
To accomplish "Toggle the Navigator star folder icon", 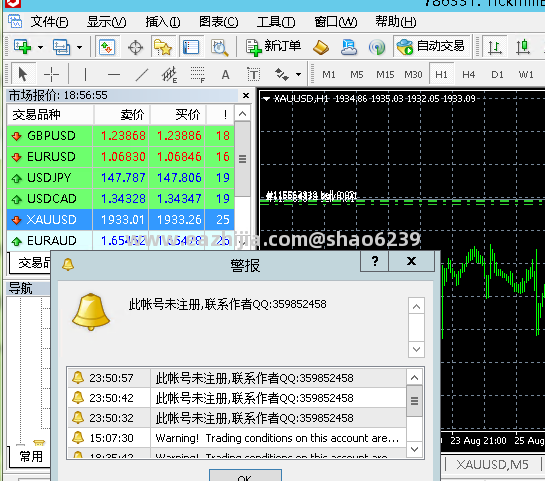I will click(163, 47).
